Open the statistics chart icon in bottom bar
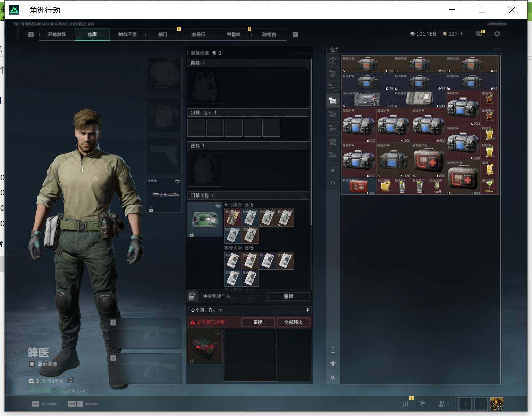This screenshot has width=532, height=416. [405, 404]
